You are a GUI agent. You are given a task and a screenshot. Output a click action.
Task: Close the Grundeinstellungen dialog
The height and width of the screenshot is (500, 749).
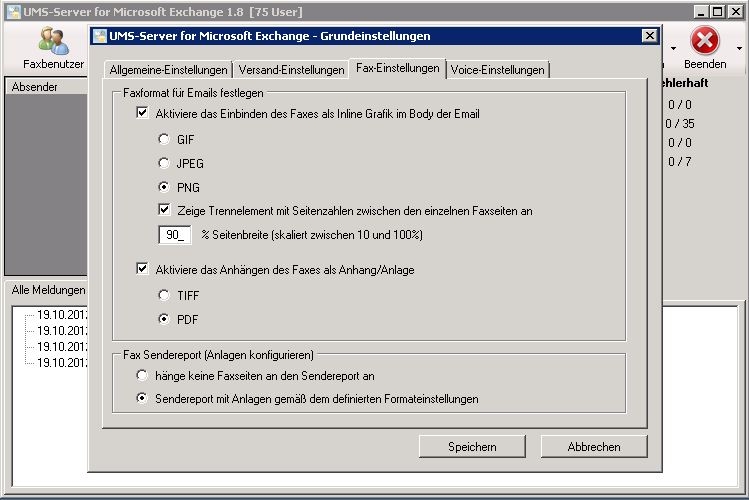649,36
